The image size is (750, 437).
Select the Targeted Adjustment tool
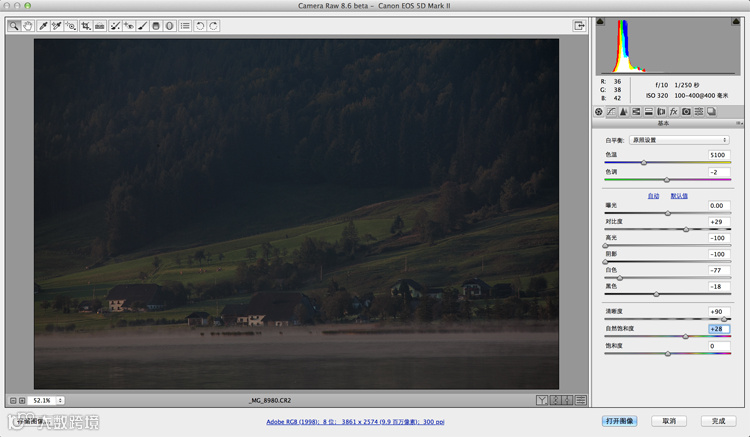click(x=70, y=26)
